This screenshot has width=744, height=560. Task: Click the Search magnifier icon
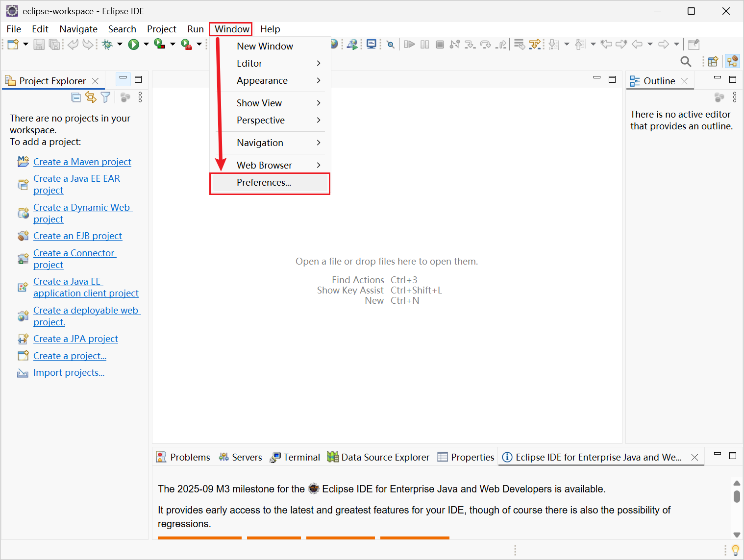pos(686,61)
